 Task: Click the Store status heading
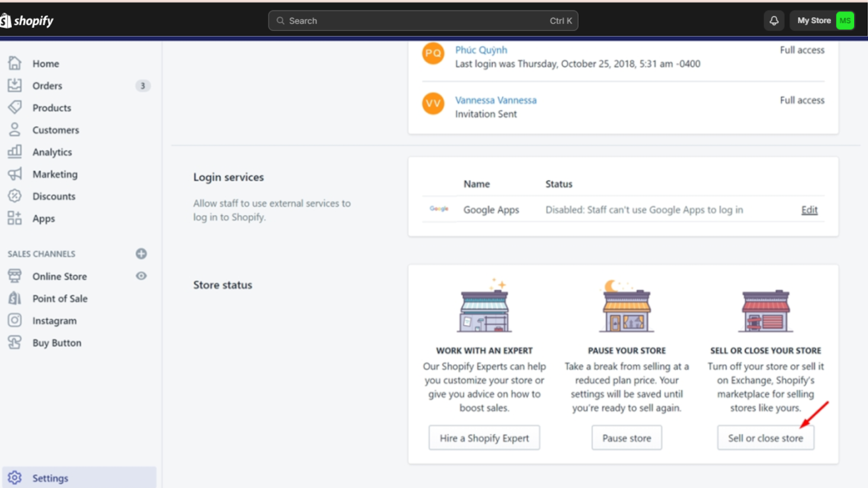coord(222,285)
